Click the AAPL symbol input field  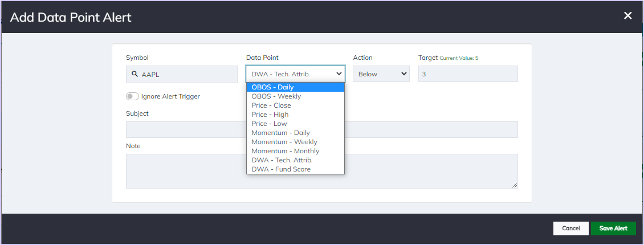182,74
